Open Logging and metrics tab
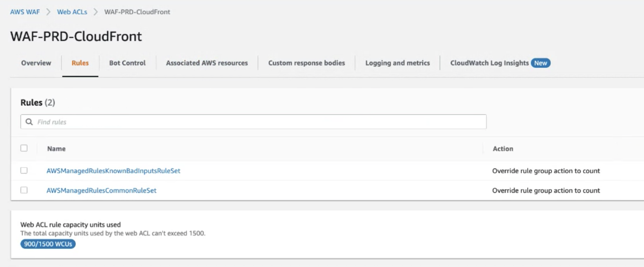 tap(397, 63)
